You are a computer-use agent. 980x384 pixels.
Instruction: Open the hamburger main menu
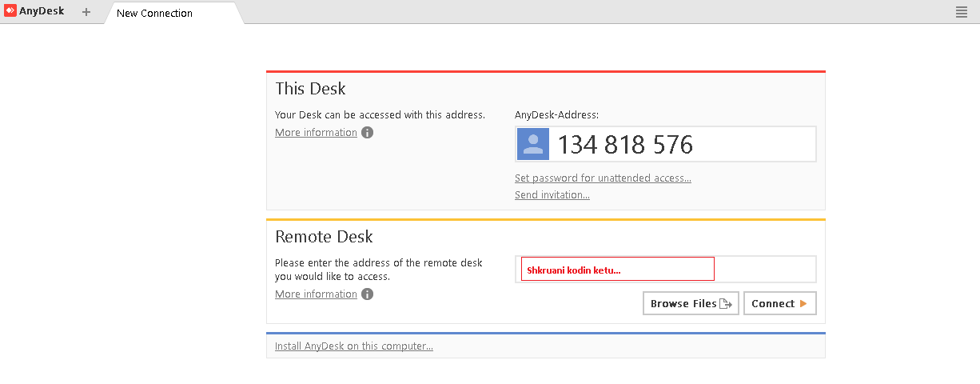coord(962,12)
